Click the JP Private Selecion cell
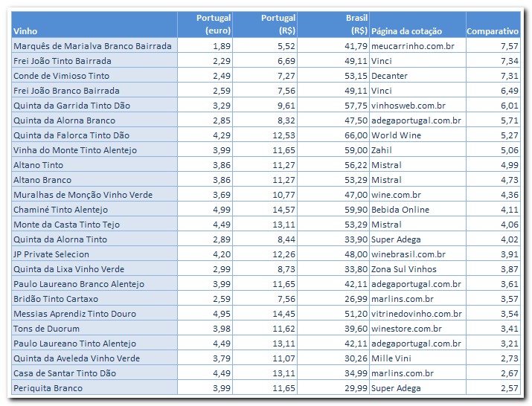 coord(94,254)
